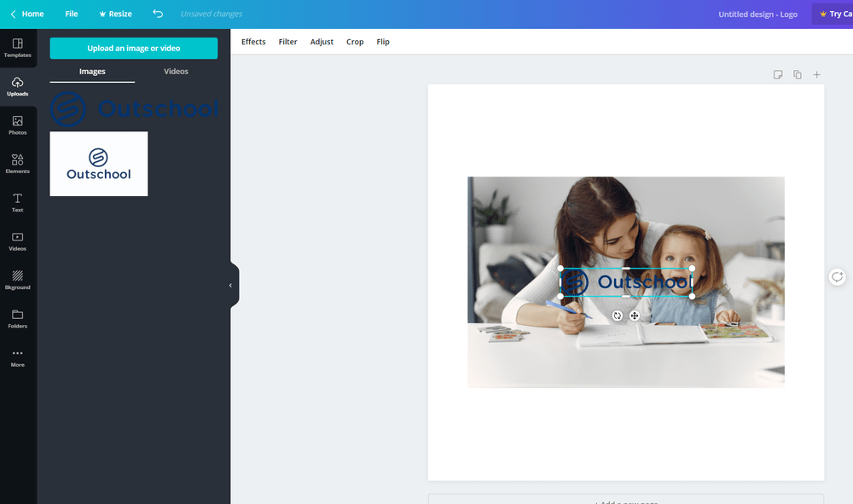The image size is (853, 504).
Task: Click Upload an image or video button
Action: point(134,49)
